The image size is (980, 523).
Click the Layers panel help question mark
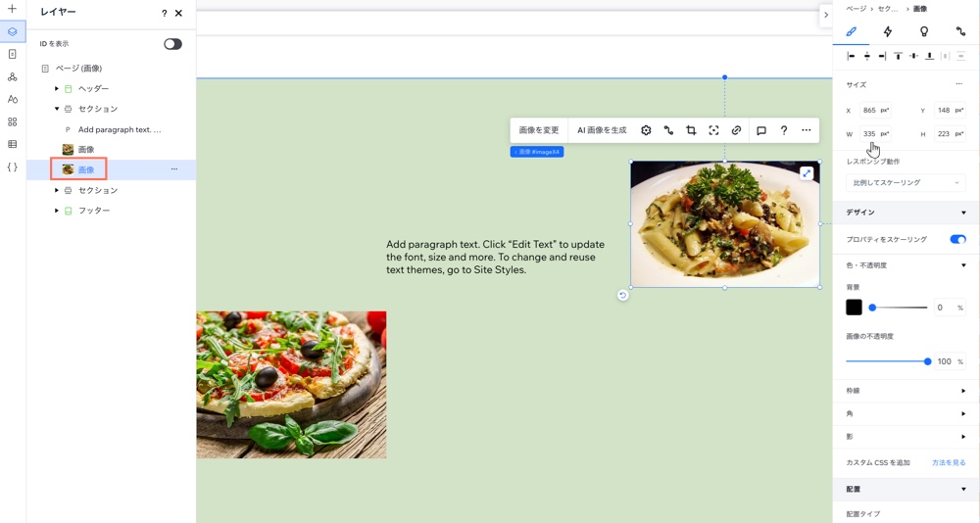(164, 13)
